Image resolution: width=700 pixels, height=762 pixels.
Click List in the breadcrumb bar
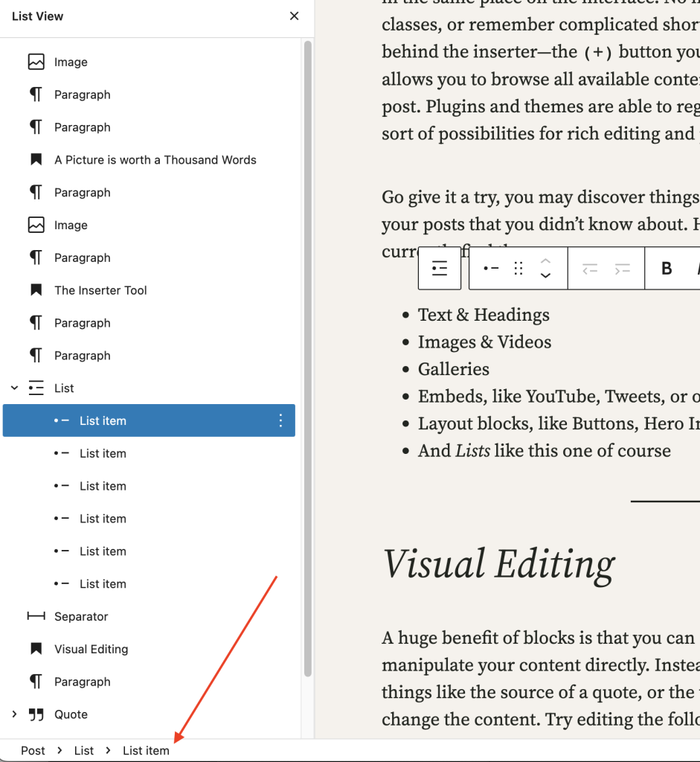pyautogui.click(x=84, y=750)
